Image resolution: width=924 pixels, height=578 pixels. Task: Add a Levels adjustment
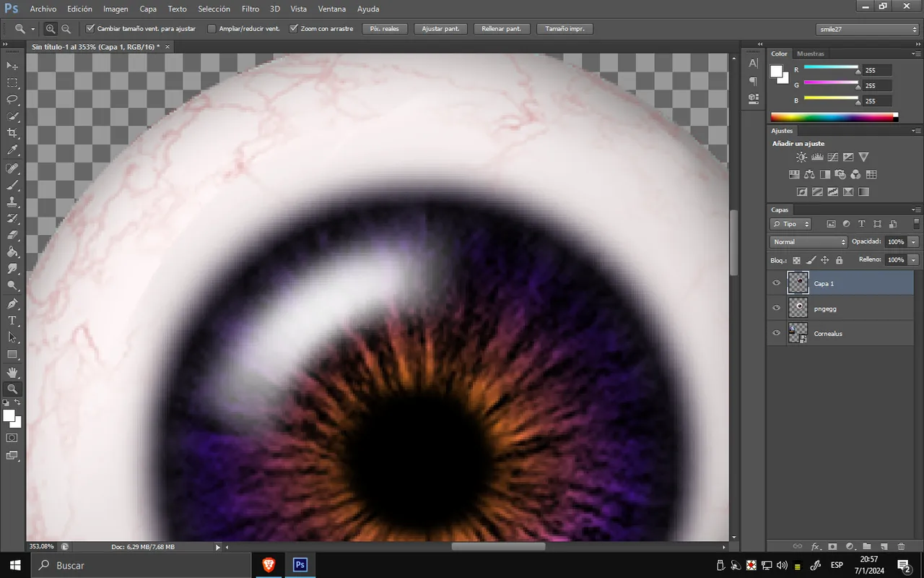pyautogui.click(x=817, y=157)
